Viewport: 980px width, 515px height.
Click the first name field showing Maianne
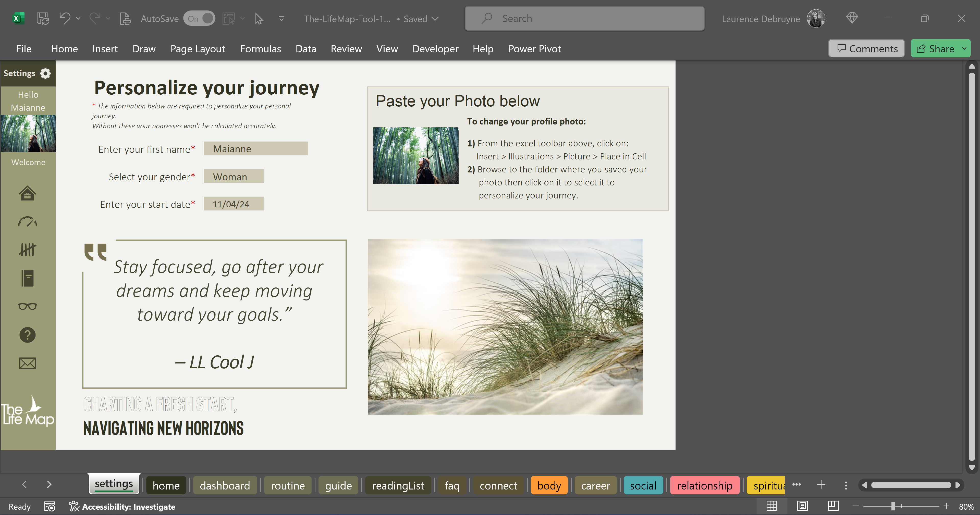coord(256,148)
